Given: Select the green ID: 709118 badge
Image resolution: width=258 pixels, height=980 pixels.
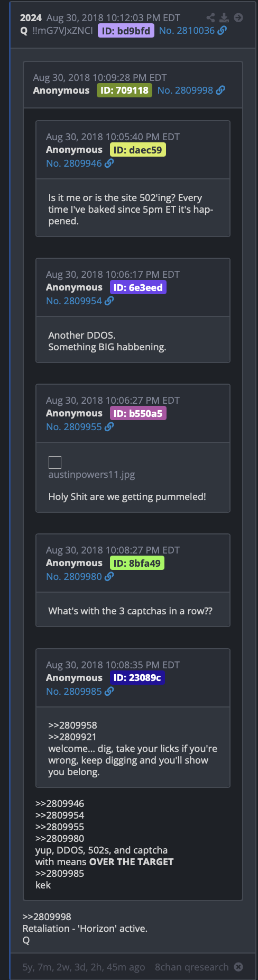Looking at the screenshot, I should coord(125,90).
